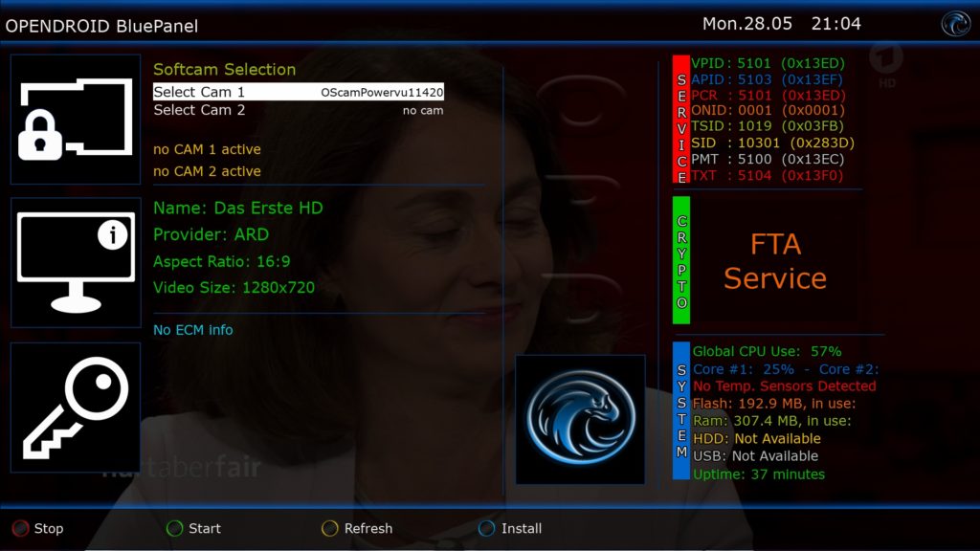
Task: Click the red Stop button circle
Action: tap(21, 528)
